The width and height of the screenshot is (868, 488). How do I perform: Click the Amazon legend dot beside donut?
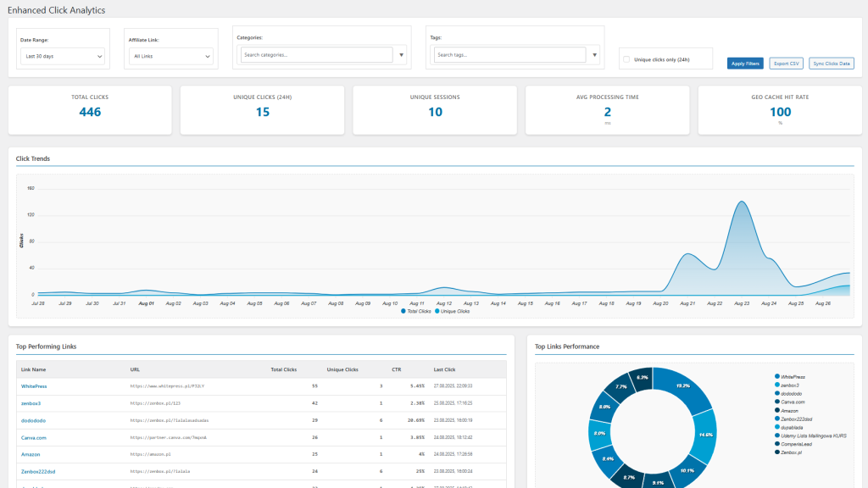(777, 410)
